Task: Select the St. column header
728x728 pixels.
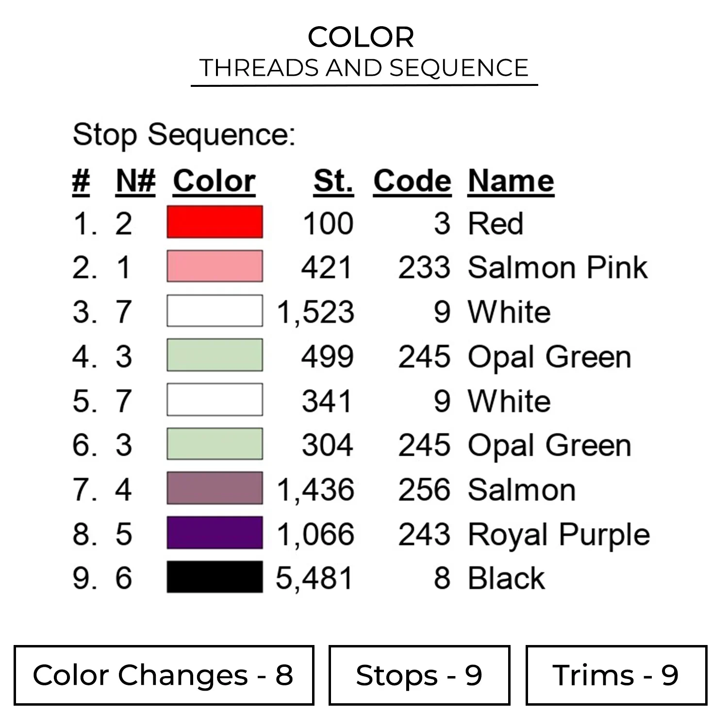Action: [x=333, y=182]
